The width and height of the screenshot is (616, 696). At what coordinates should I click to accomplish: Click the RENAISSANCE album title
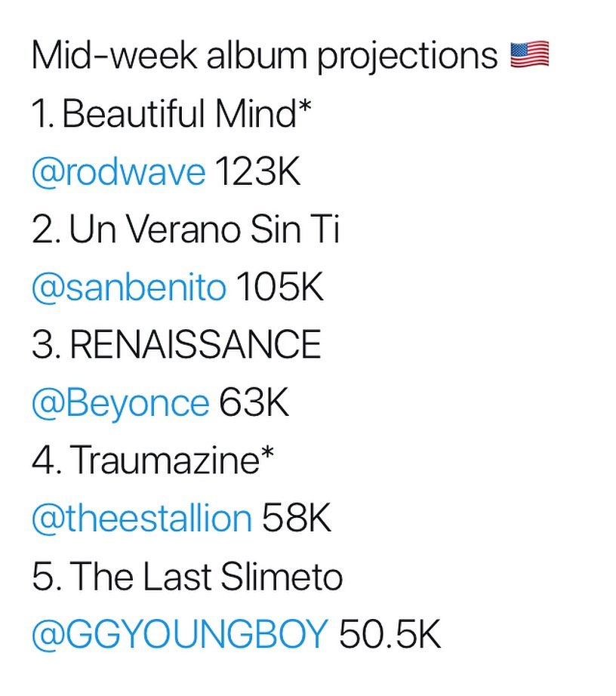[x=196, y=345]
